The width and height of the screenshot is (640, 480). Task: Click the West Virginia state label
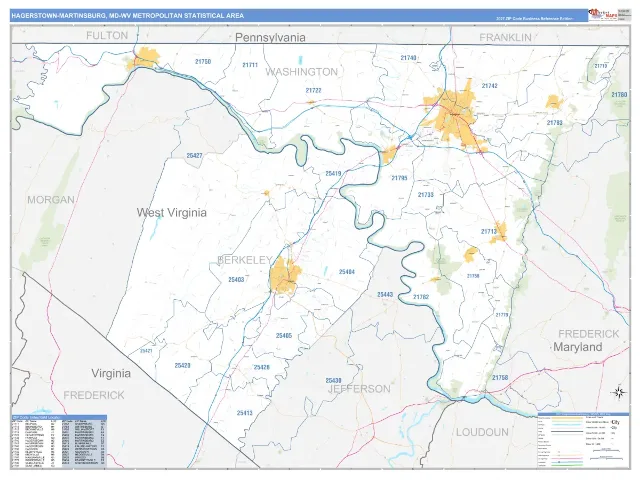coord(171,213)
